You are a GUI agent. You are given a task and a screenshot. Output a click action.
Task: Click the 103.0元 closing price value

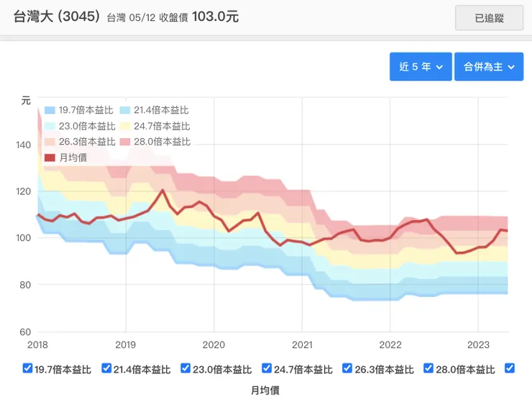[x=215, y=17]
